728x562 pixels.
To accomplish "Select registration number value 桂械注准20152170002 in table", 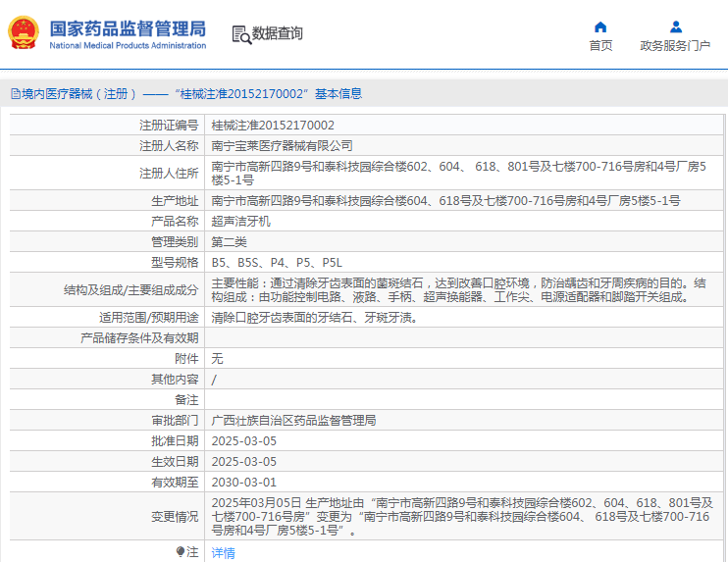I will pos(273,126).
